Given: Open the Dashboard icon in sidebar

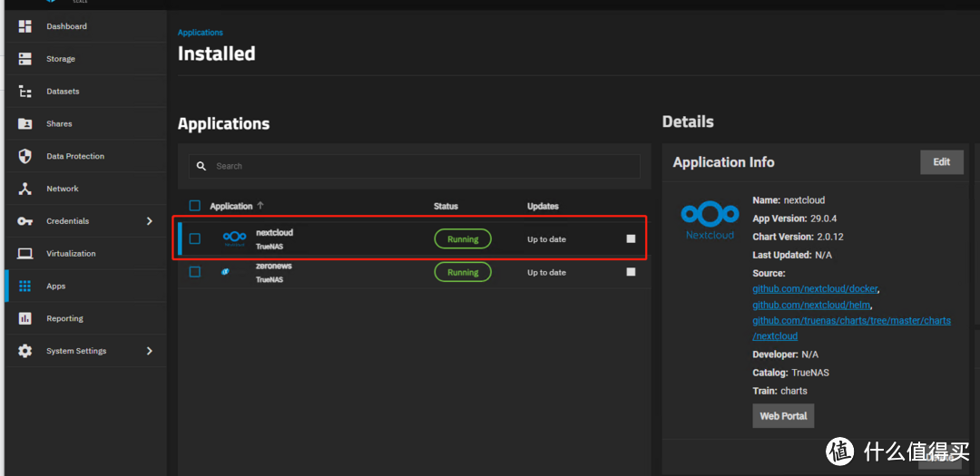Looking at the screenshot, I should [x=25, y=26].
